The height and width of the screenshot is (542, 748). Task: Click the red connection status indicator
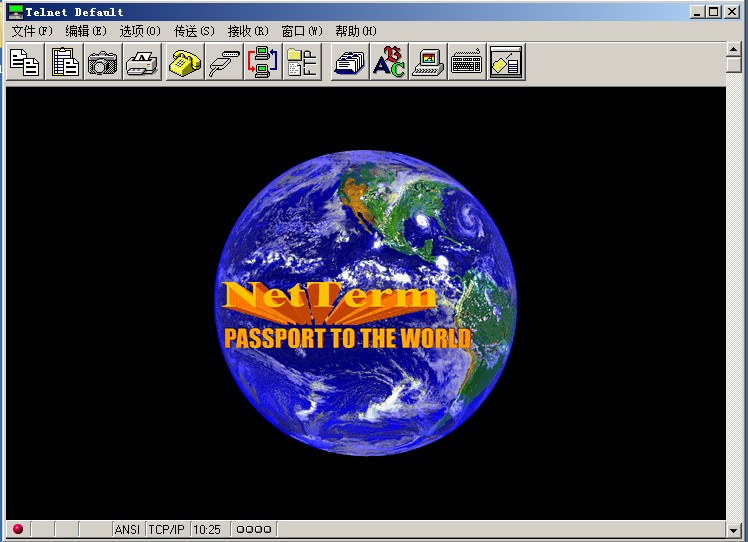[18, 529]
